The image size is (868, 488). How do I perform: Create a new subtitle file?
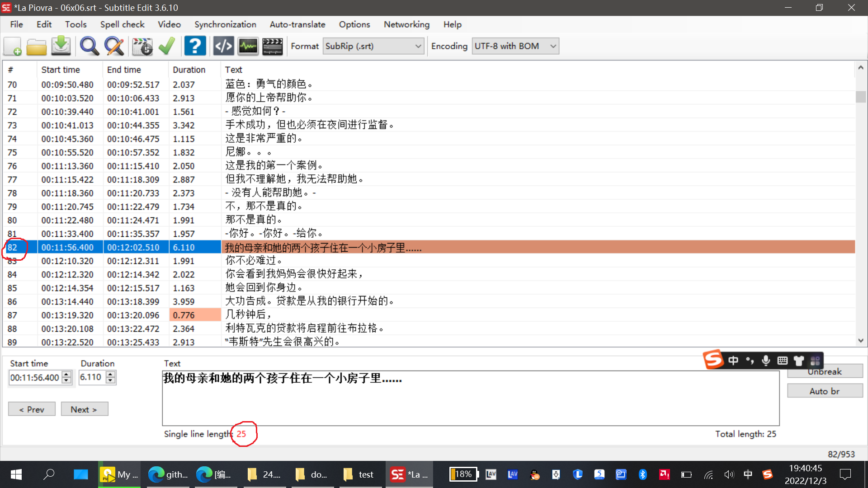12,46
